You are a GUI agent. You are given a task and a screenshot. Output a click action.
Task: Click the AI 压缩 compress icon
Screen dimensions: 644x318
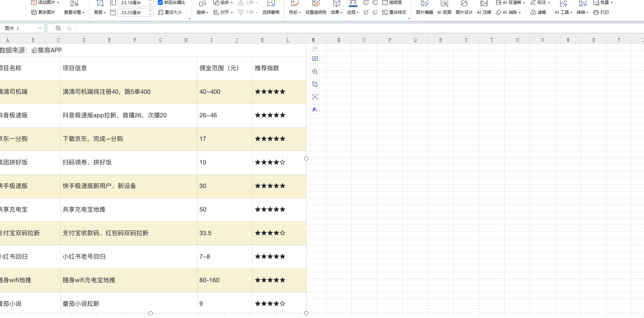point(484,7)
